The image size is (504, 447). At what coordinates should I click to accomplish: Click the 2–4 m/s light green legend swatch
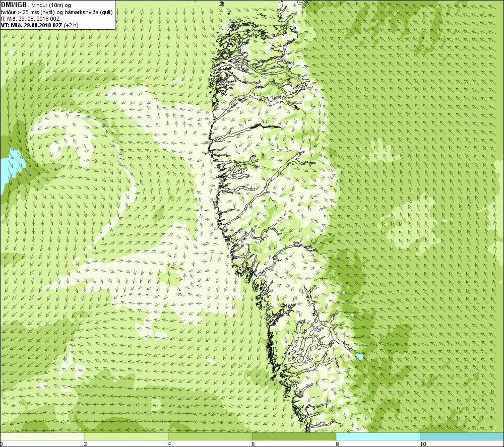(126, 436)
